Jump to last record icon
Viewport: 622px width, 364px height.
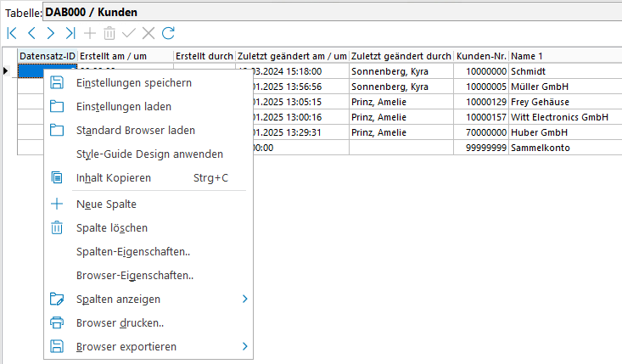coord(70,33)
